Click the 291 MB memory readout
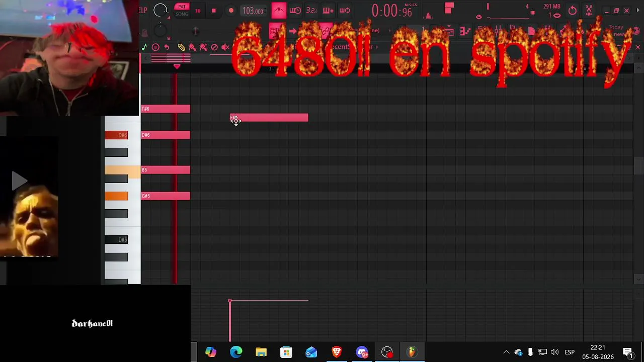644x362 pixels. coord(552,7)
